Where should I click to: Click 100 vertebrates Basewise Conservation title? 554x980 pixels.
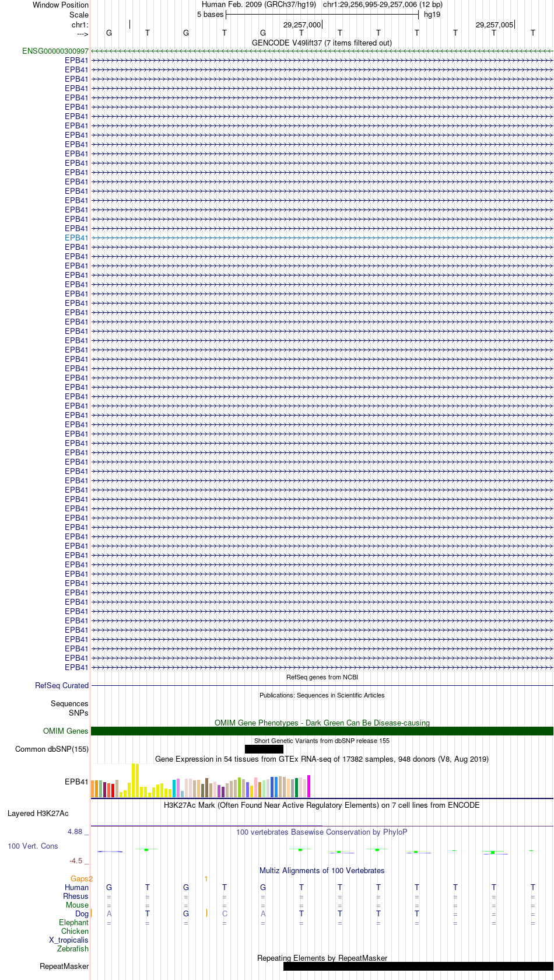[322, 832]
